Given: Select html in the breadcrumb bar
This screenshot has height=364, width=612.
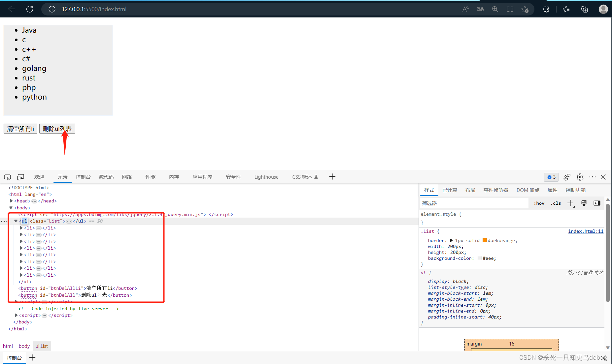Looking at the screenshot, I should point(8,346).
